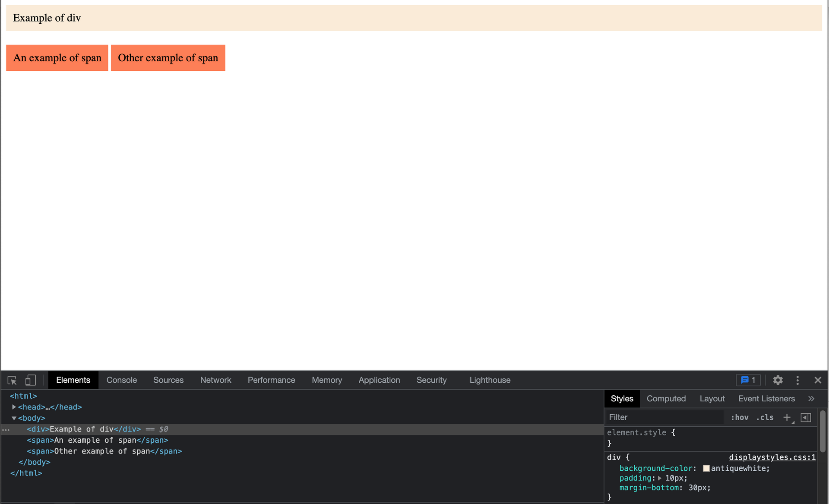Viewport: 829px width, 504px height.
Task: Click the An example of span box
Action: [x=57, y=58]
